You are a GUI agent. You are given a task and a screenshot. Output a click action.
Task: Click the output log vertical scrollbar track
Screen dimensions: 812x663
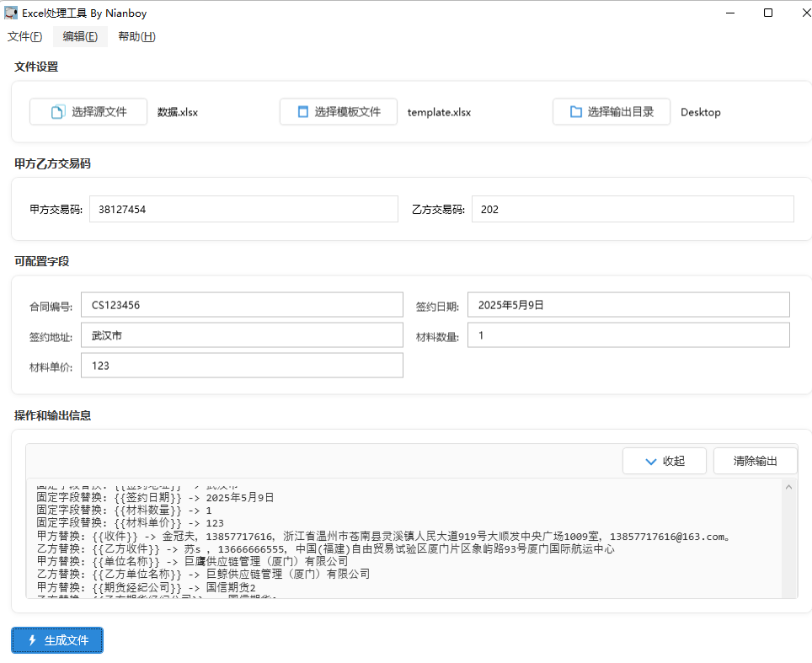click(788, 544)
